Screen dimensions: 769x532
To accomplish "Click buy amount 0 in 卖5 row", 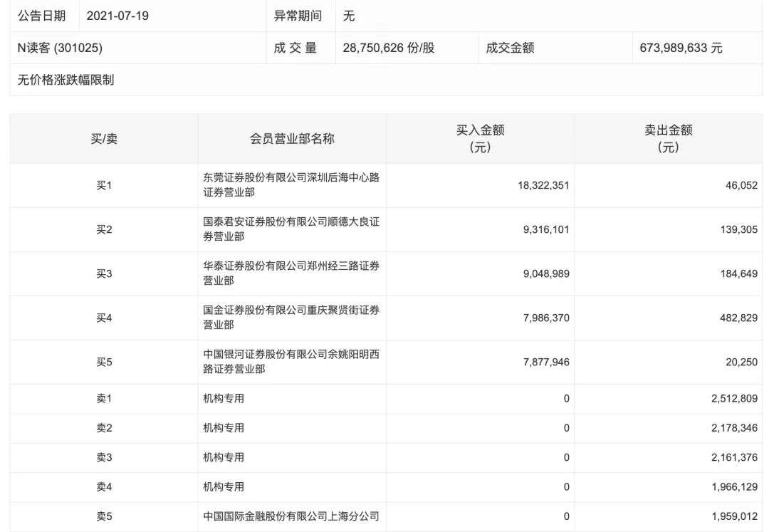I will (x=567, y=516).
